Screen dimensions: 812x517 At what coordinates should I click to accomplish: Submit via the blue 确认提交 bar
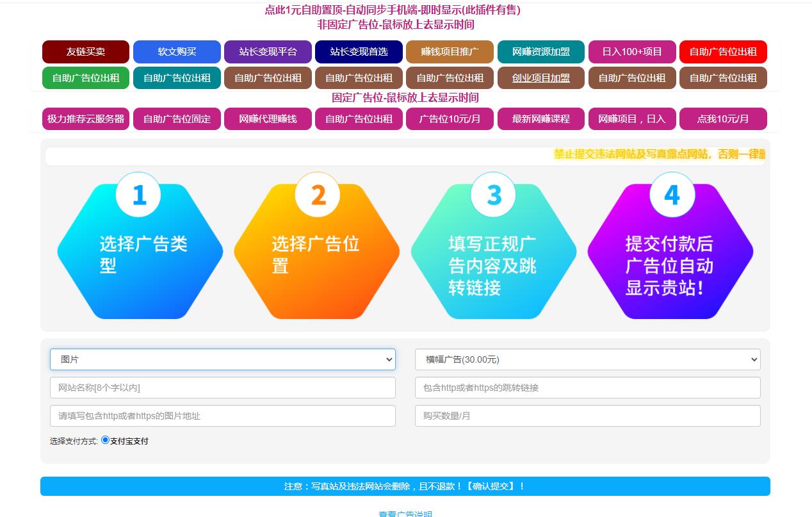coord(405,486)
